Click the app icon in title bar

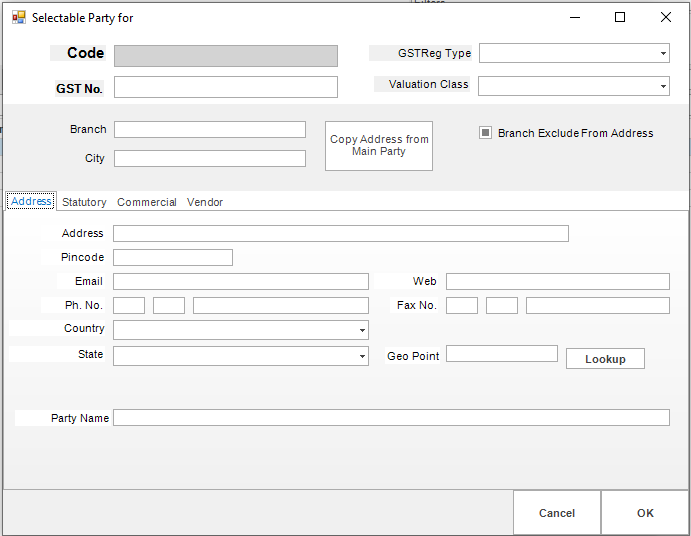18,18
